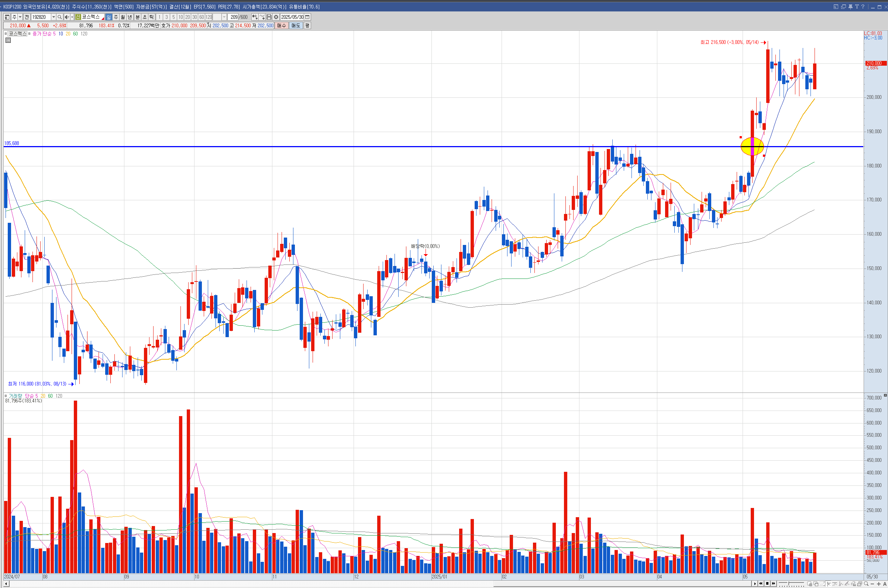888x588 pixels.
Task: Click the 매도 sell button
Action: click(x=296, y=25)
